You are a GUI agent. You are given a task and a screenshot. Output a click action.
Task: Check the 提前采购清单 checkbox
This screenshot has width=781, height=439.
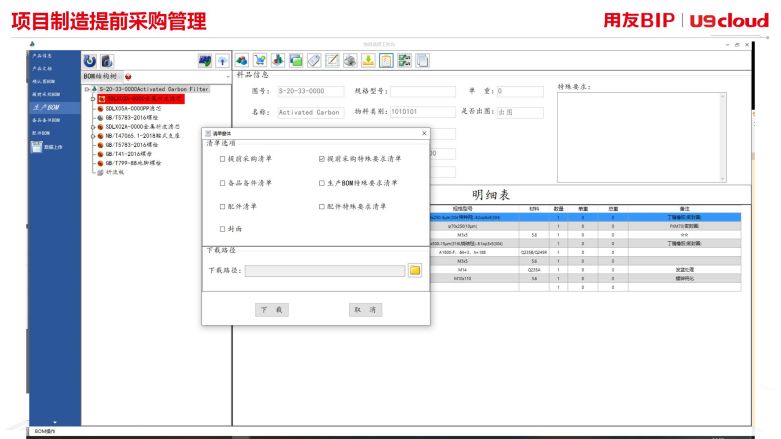tap(222, 159)
